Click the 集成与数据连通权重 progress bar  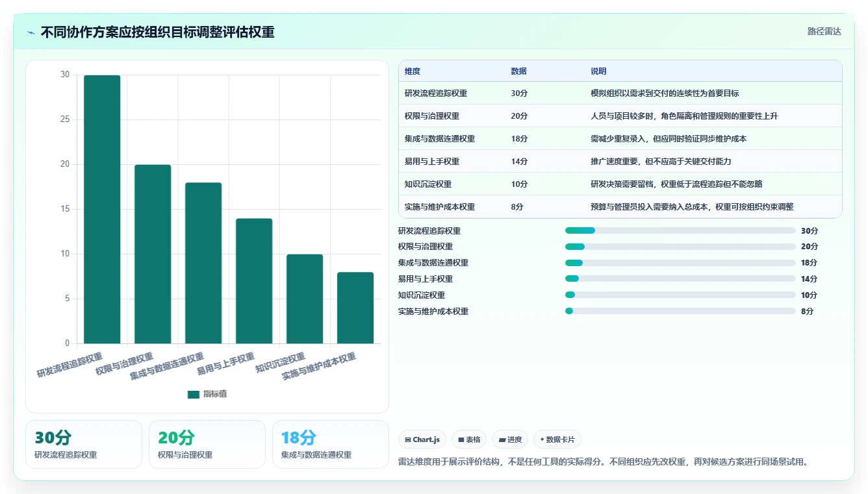tap(680, 263)
